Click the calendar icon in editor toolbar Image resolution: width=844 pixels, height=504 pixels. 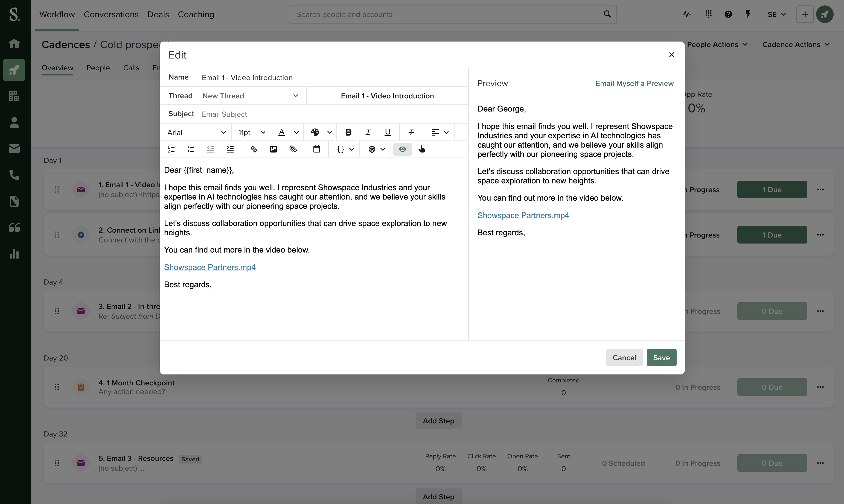[x=316, y=149]
